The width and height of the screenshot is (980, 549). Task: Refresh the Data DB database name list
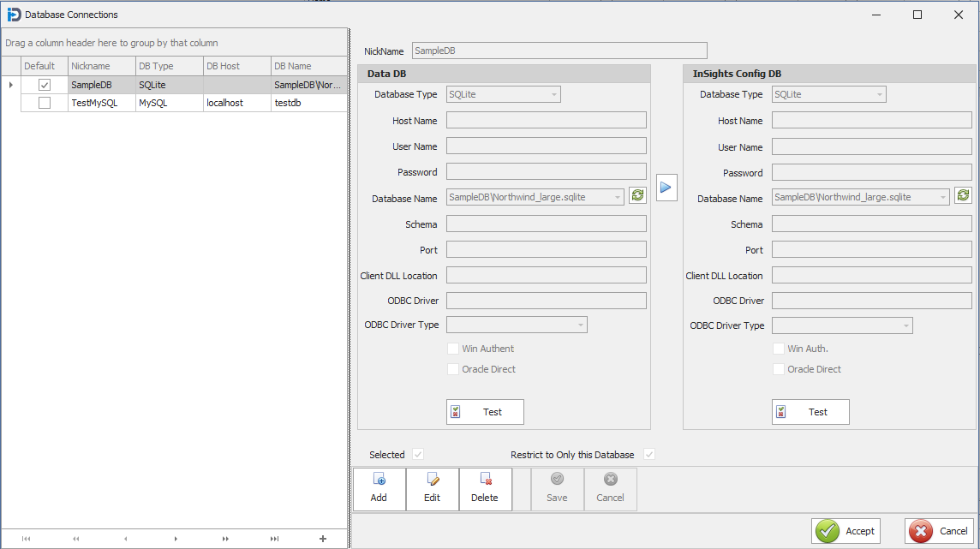637,195
